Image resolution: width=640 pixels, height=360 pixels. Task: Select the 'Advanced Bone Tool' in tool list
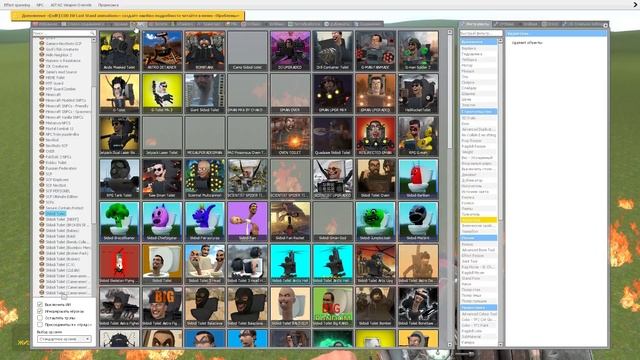(478, 250)
